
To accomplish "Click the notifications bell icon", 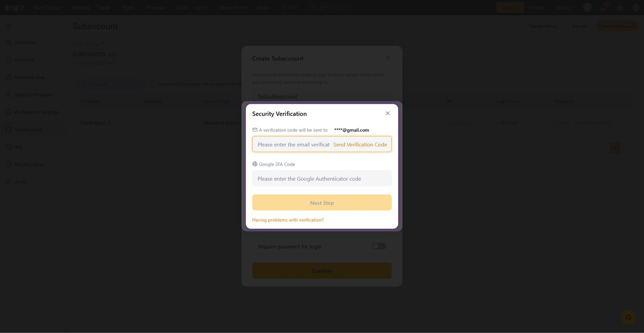I will [x=603, y=8].
